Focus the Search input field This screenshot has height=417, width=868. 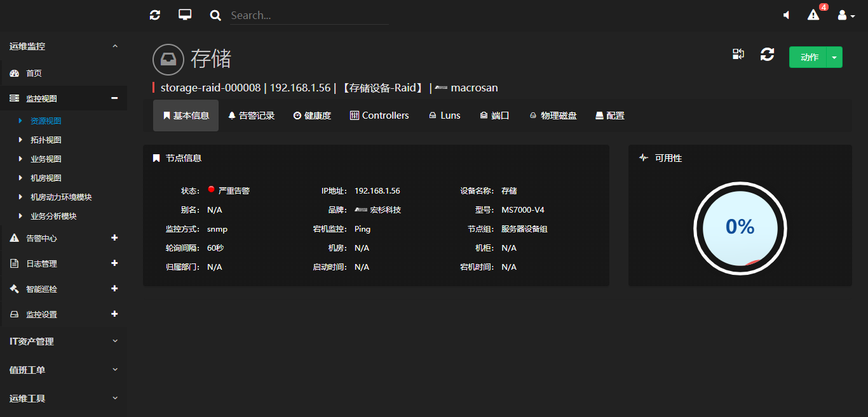[309, 15]
